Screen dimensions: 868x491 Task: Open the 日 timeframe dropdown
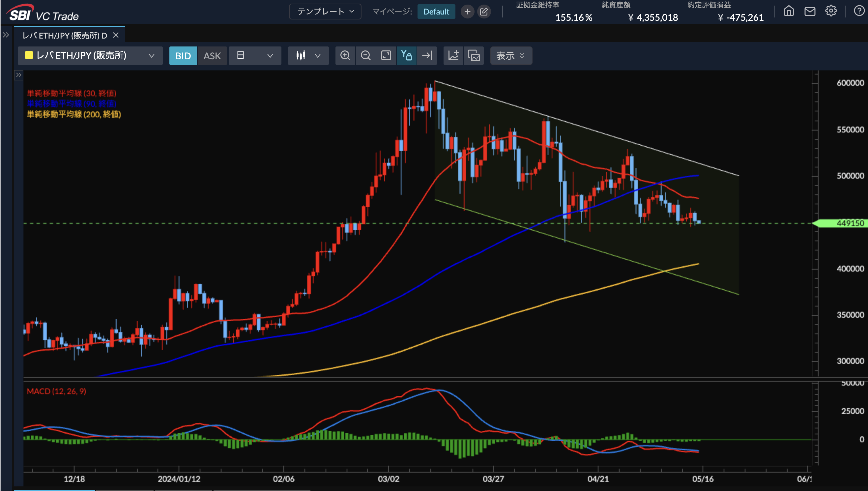(255, 55)
